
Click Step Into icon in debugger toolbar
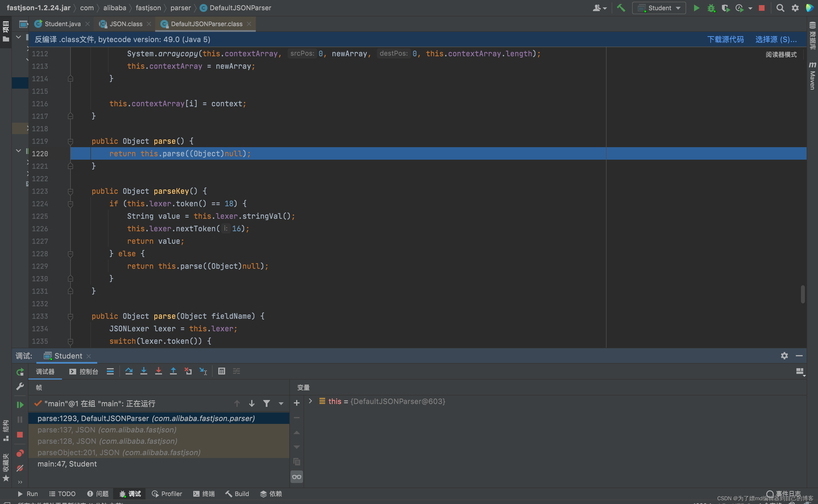pos(144,371)
